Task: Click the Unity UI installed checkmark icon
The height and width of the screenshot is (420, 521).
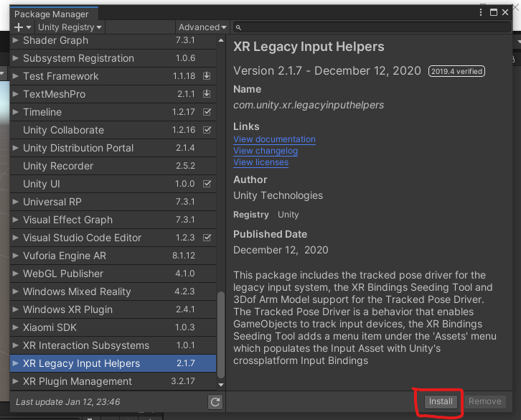Action: pyautogui.click(x=207, y=184)
